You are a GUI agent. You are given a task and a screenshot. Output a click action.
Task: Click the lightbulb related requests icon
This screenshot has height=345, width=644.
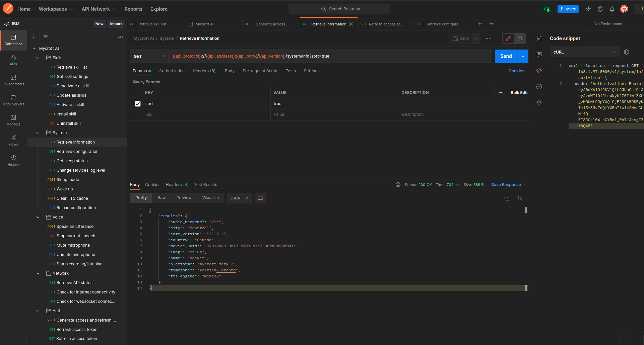(x=539, y=103)
